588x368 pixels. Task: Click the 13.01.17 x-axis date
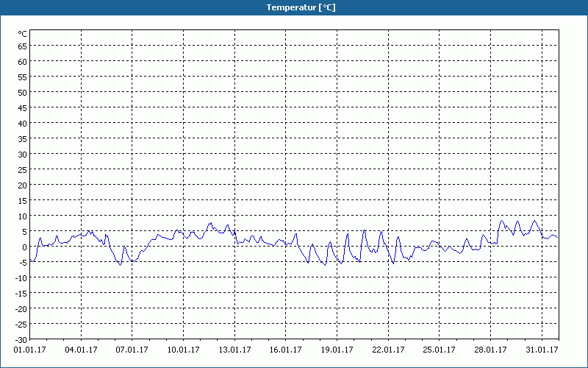(234, 350)
